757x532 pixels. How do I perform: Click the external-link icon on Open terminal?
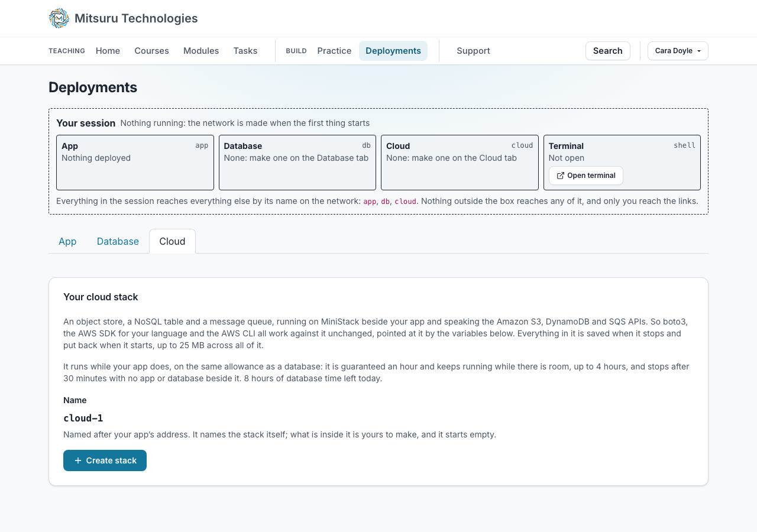click(561, 176)
